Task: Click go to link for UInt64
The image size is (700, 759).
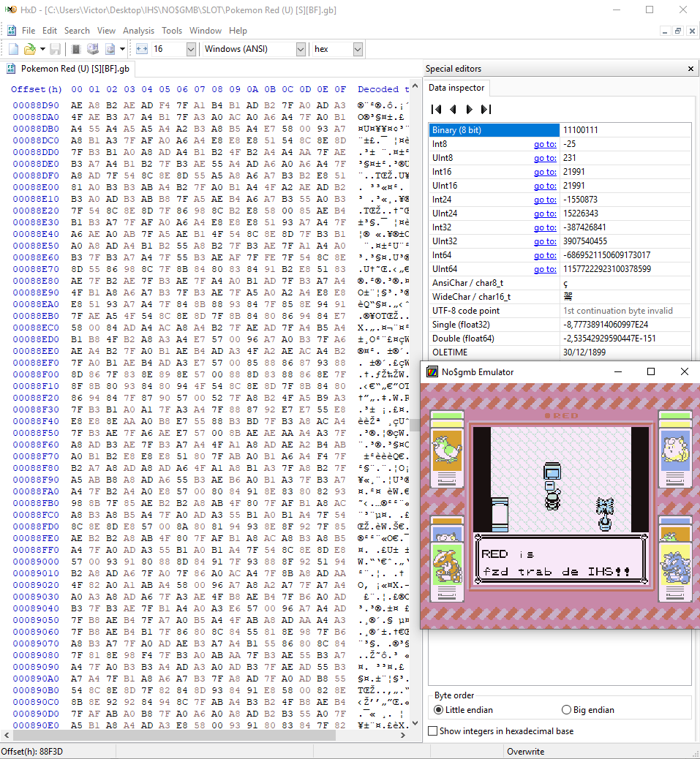Action: point(545,269)
